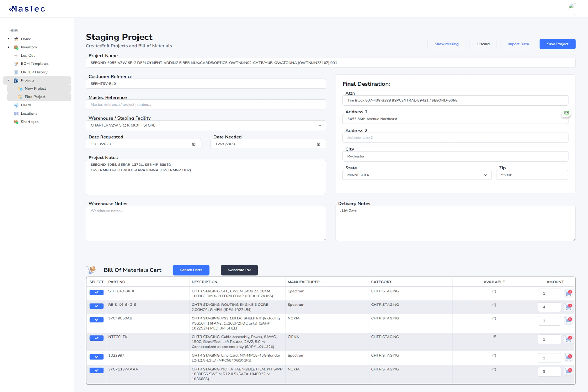
Task: Expand the Inventory tree arrow
Action: [x=8, y=47]
